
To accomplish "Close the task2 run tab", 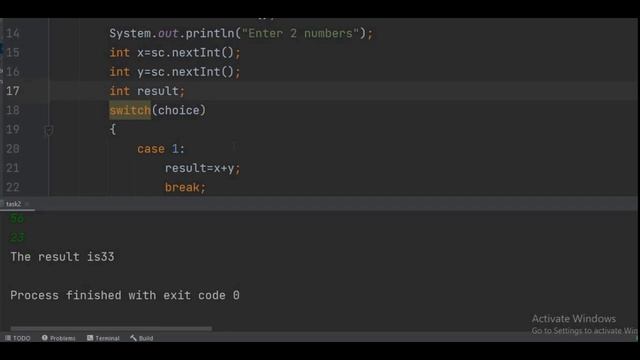I will [27, 204].
